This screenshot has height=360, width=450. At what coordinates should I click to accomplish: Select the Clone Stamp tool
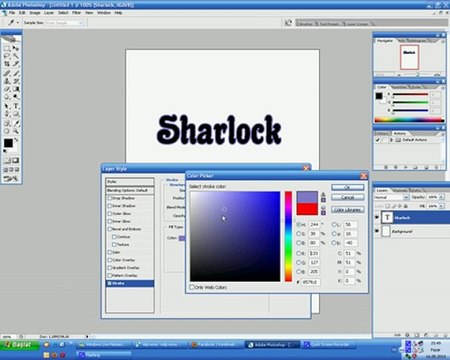pyautogui.click(x=7, y=81)
